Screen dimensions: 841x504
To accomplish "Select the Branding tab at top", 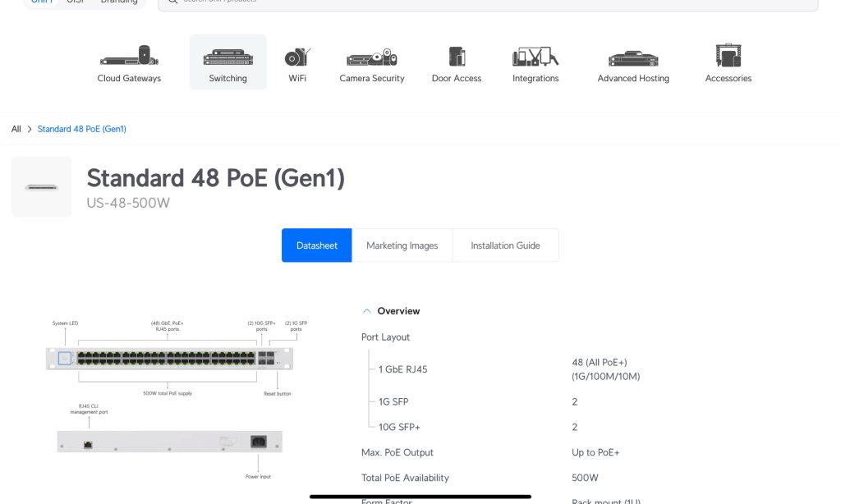I will coord(119,2).
